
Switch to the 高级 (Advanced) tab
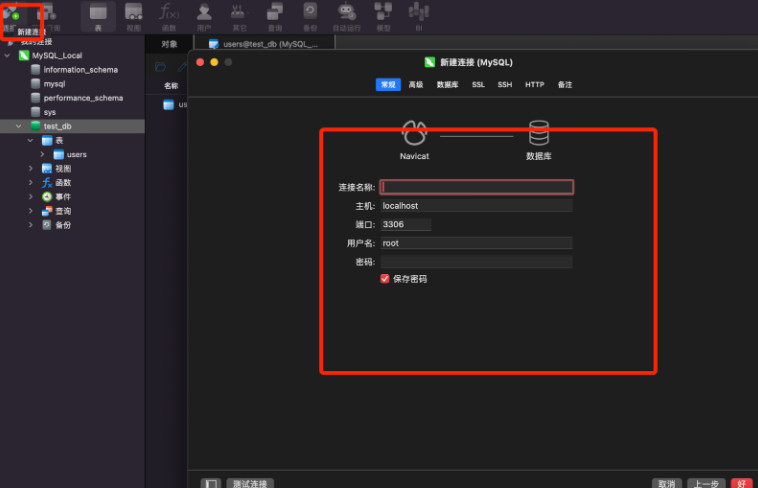pos(416,85)
